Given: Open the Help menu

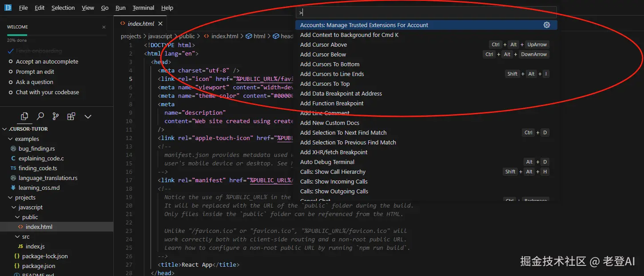Looking at the screenshot, I should (x=167, y=8).
